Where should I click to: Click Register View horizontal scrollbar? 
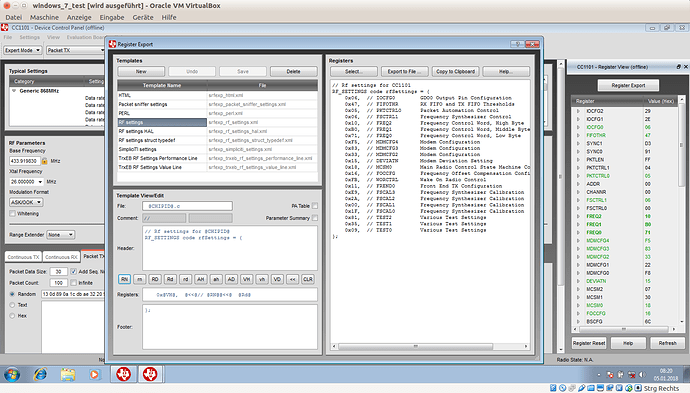623,329
